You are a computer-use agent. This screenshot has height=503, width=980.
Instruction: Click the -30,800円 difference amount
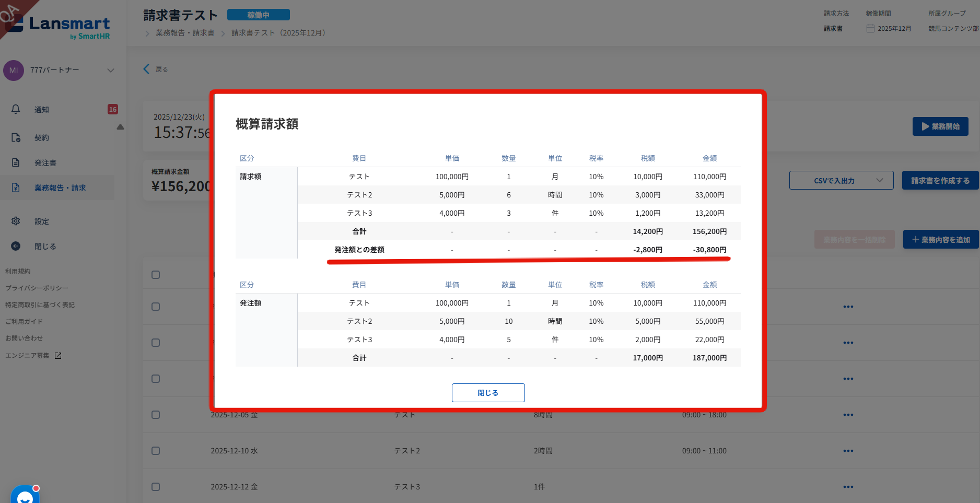pos(709,250)
